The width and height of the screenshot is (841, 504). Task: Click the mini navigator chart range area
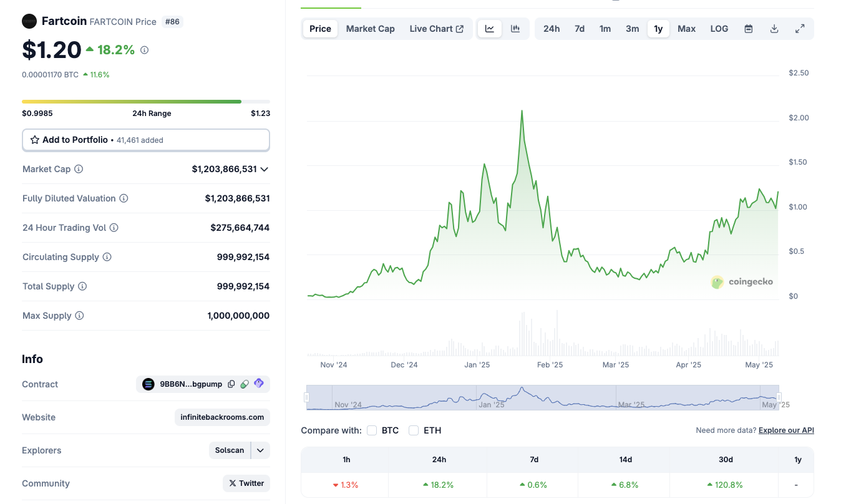tap(543, 397)
